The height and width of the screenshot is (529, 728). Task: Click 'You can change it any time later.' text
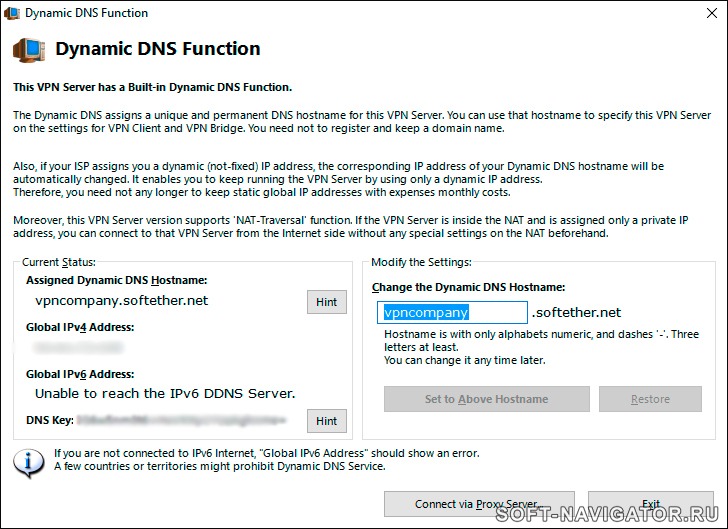coord(465,360)
